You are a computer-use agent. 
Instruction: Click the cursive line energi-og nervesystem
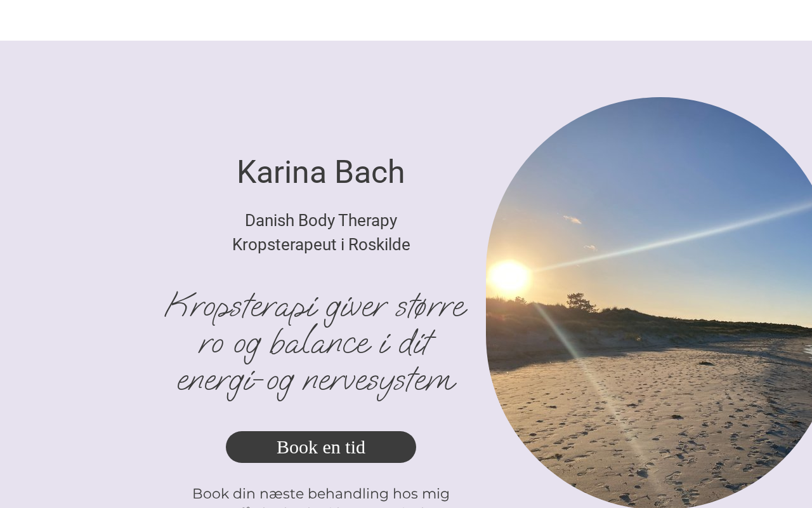315,381
